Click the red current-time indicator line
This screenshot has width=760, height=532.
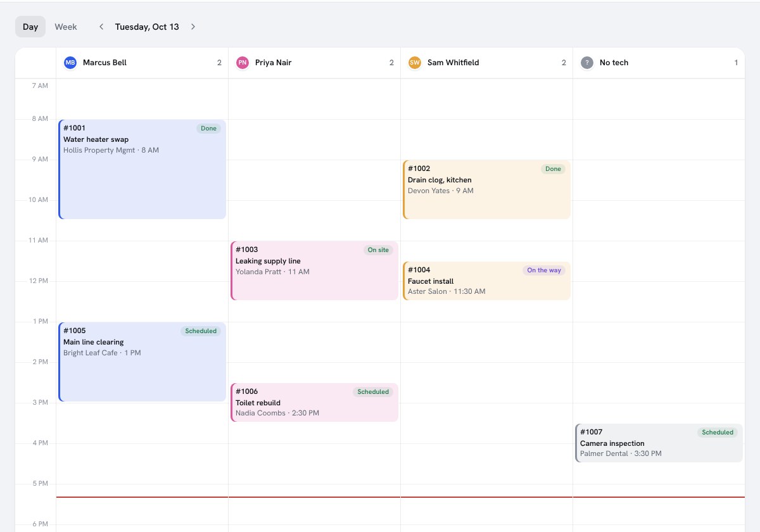tap(400, 497)
